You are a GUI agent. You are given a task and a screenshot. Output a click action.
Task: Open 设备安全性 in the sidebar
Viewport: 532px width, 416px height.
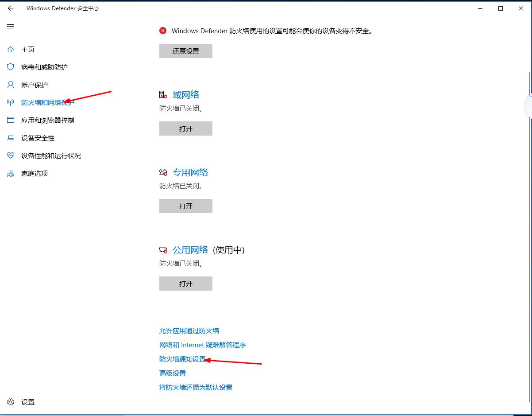(x=38, y=138)
